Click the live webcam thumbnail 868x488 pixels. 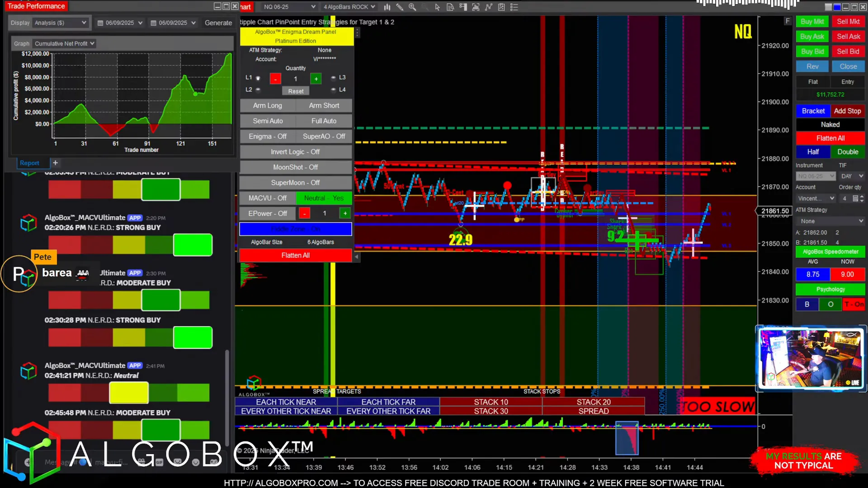pos(811,358)
